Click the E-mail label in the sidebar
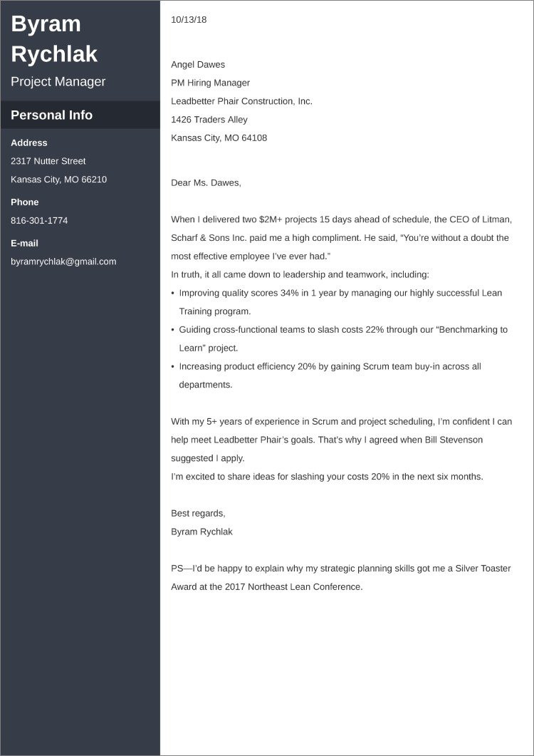 click(24, 243)
